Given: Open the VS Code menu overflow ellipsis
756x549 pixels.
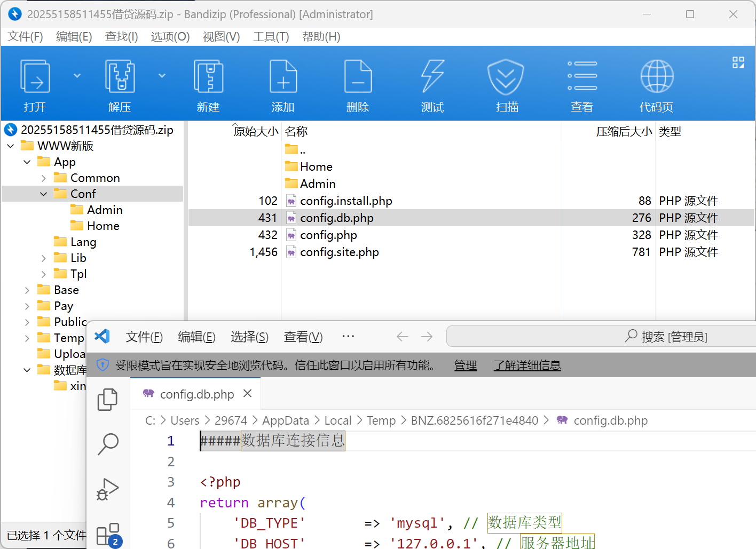Looking at the screenshot, I should tap(348, 336).
